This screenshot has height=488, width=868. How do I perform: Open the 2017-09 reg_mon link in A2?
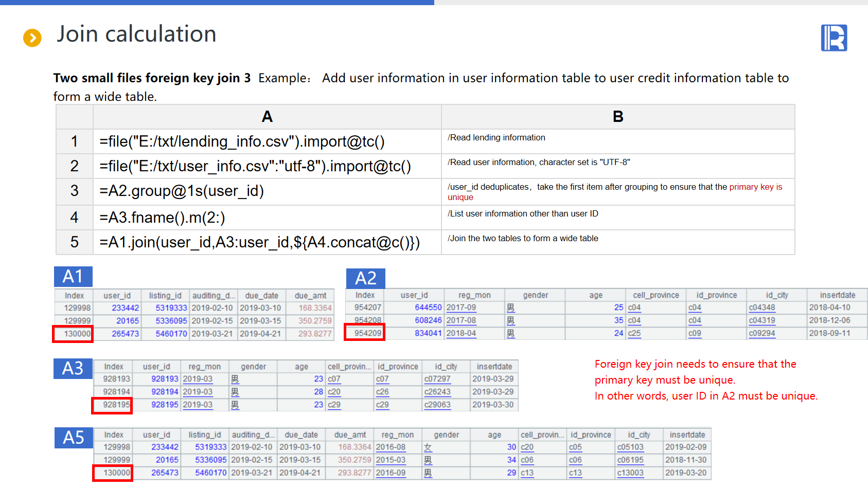click(x=461, y=308)
